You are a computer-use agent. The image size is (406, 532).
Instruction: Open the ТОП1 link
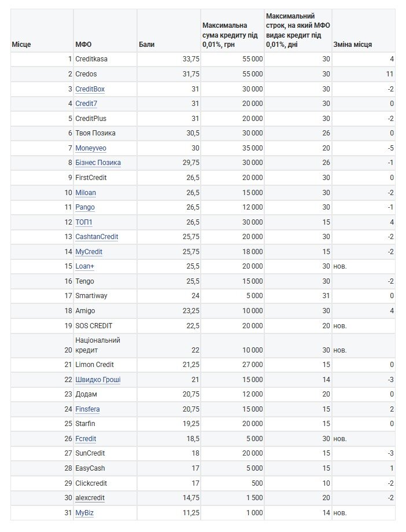84,222
